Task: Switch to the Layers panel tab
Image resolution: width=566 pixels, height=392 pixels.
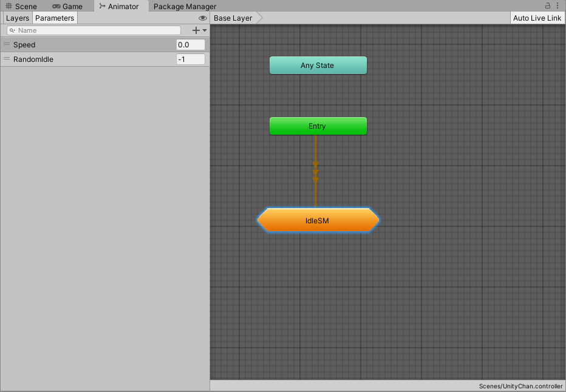Action: [18, 18]
